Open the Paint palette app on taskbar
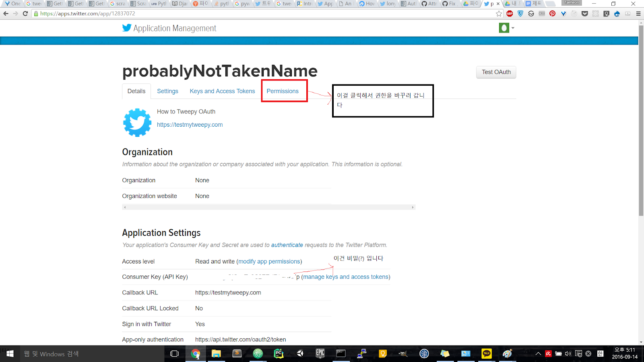This screenshot has height=362, width=644. pyautogui.click(x=507, y=354)
